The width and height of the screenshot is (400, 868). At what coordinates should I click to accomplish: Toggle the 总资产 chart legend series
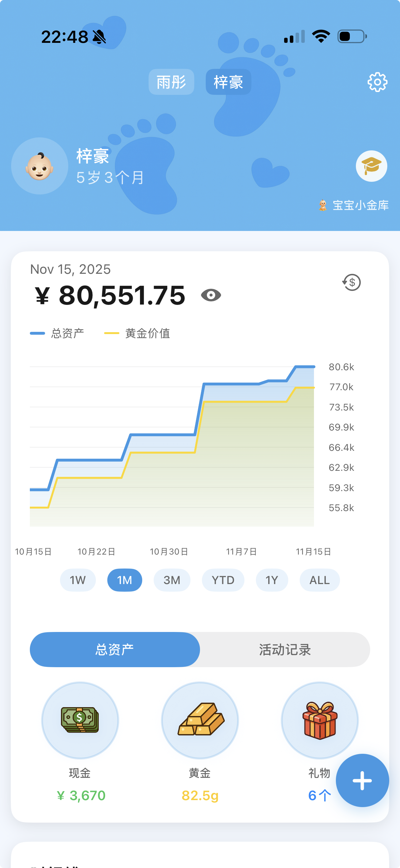point(57,333)
